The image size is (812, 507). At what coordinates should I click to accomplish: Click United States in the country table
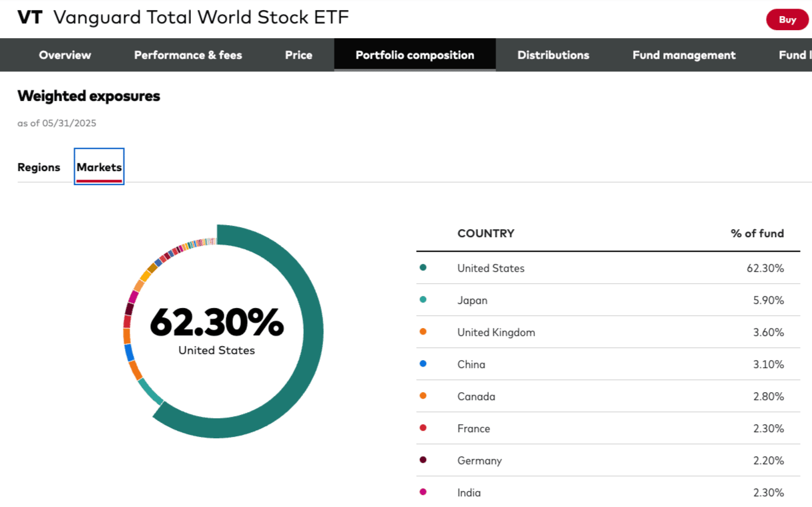491,268
